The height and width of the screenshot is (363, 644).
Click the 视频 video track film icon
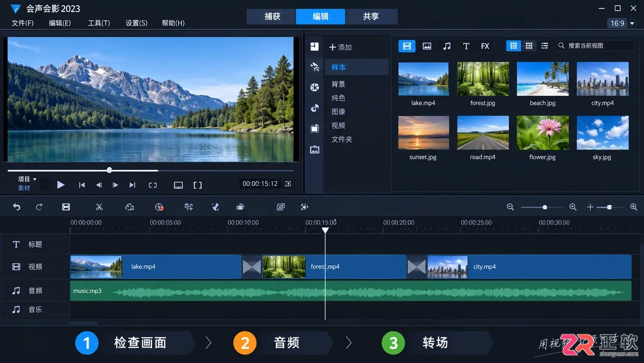click(16, 267)
